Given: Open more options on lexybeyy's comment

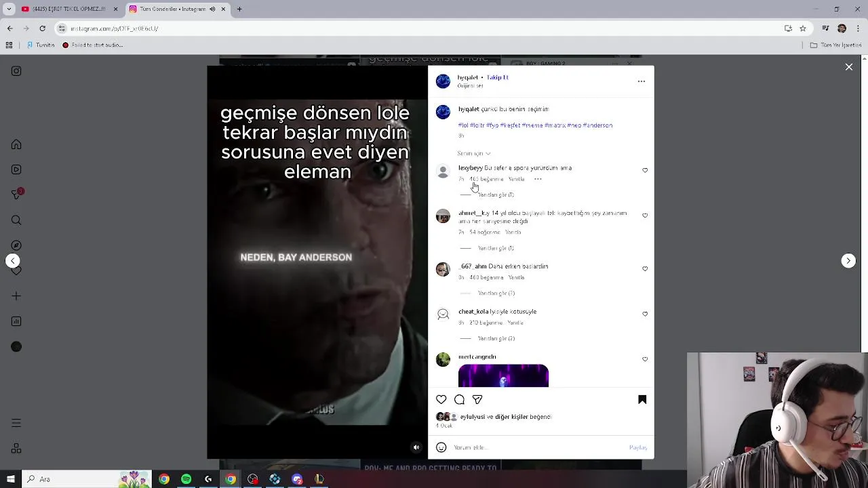Looking at the screenshot, I should [x=538, y=179].
